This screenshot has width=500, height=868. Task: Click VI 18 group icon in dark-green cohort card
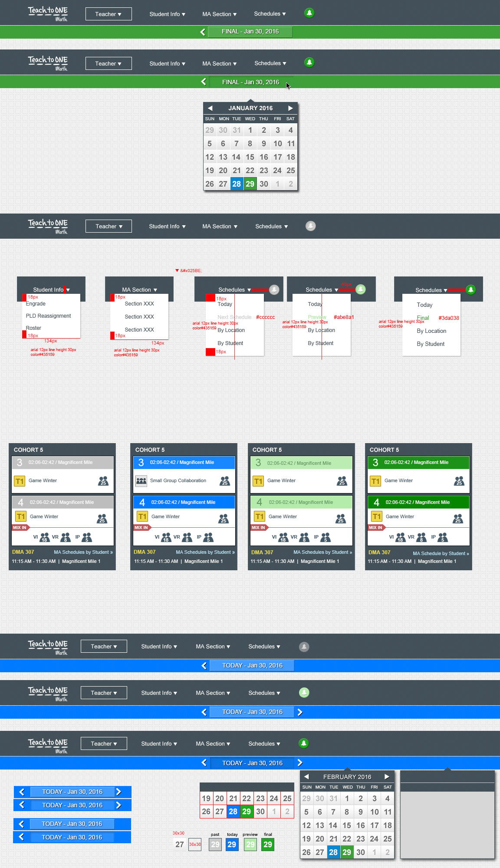[x=400, y=537]
